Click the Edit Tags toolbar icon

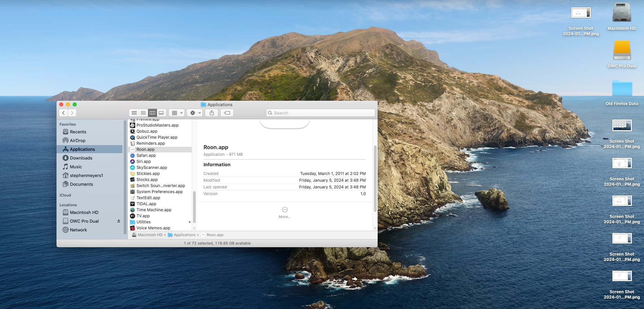(227, 113)
